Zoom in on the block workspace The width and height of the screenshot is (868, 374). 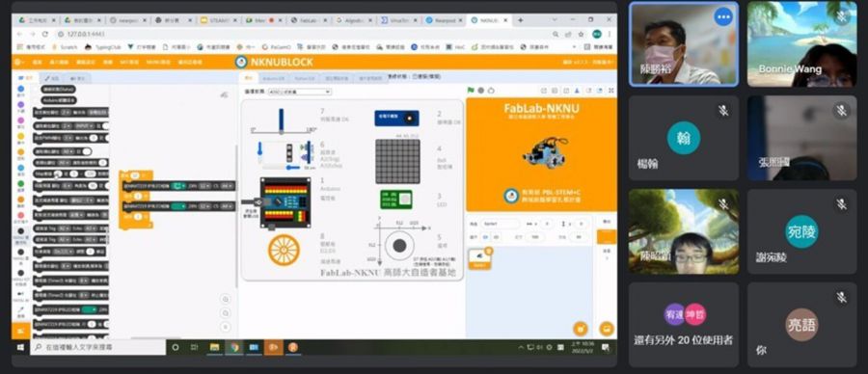(x=225, y=300)
